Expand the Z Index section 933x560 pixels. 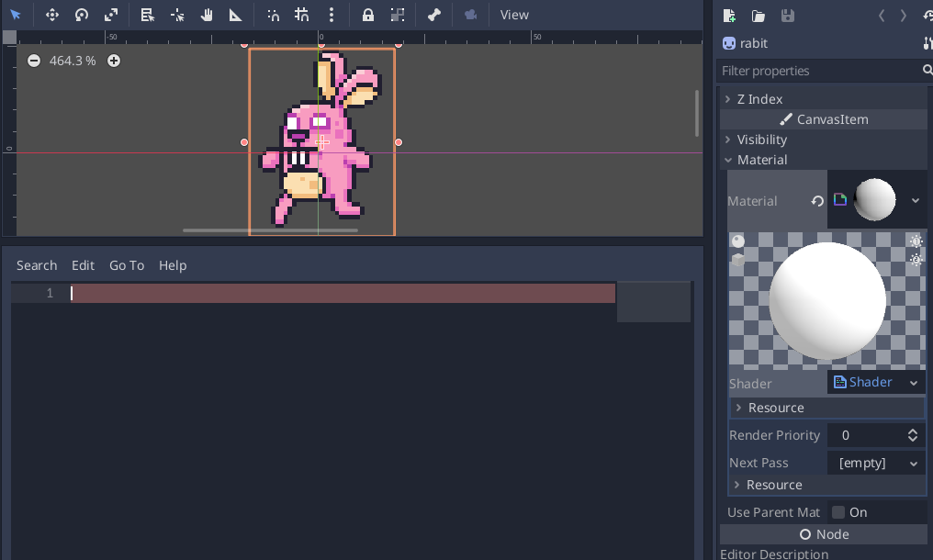click(759, 99)
